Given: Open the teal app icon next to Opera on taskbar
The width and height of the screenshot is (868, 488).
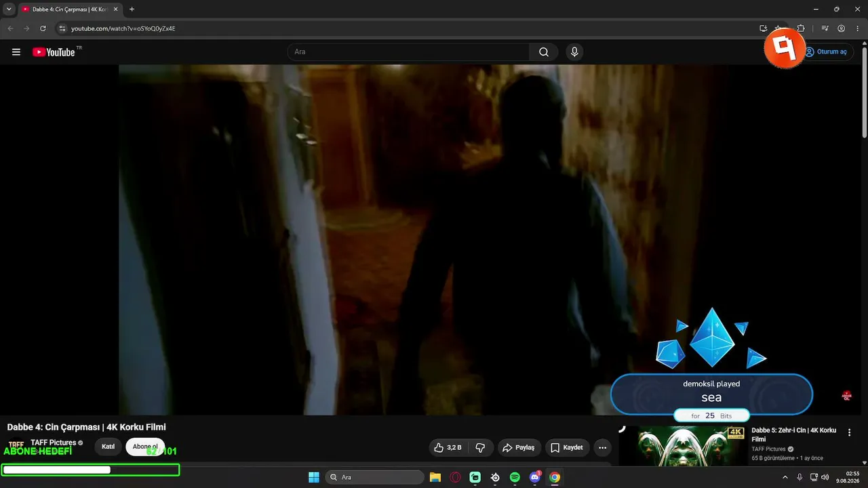Looking at the screenshot, I should click(x=475, y=477).
